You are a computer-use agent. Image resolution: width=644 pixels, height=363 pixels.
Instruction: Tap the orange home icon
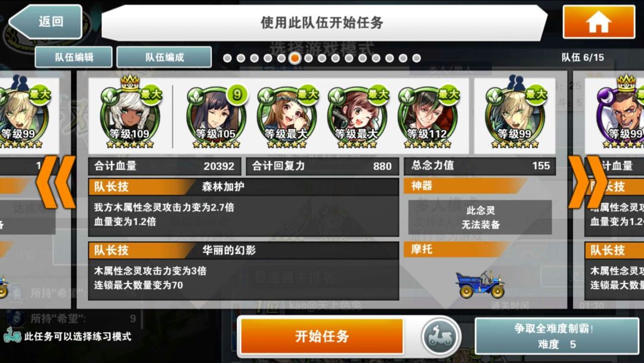point(599,21)
